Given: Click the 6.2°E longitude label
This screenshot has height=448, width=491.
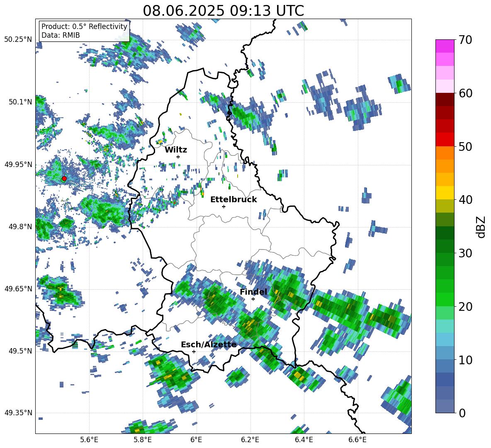Looking at the screenshot, I should (250, 440).
